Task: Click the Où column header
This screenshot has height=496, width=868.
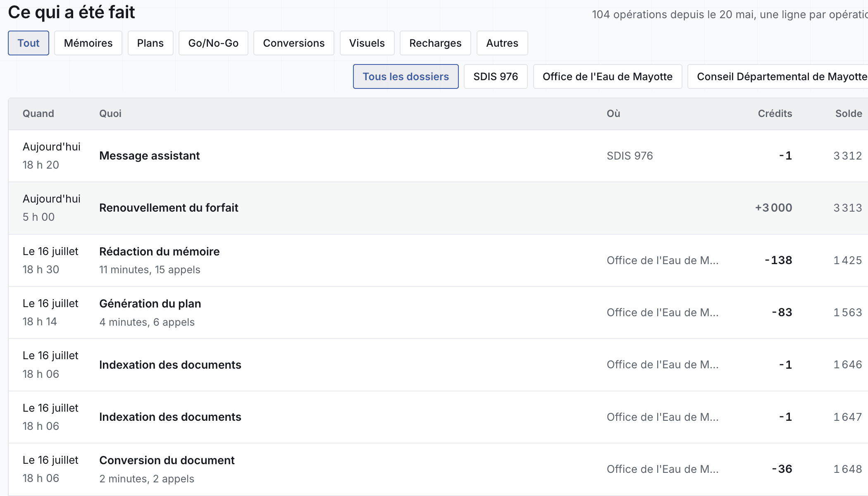Action: (613, 114)
